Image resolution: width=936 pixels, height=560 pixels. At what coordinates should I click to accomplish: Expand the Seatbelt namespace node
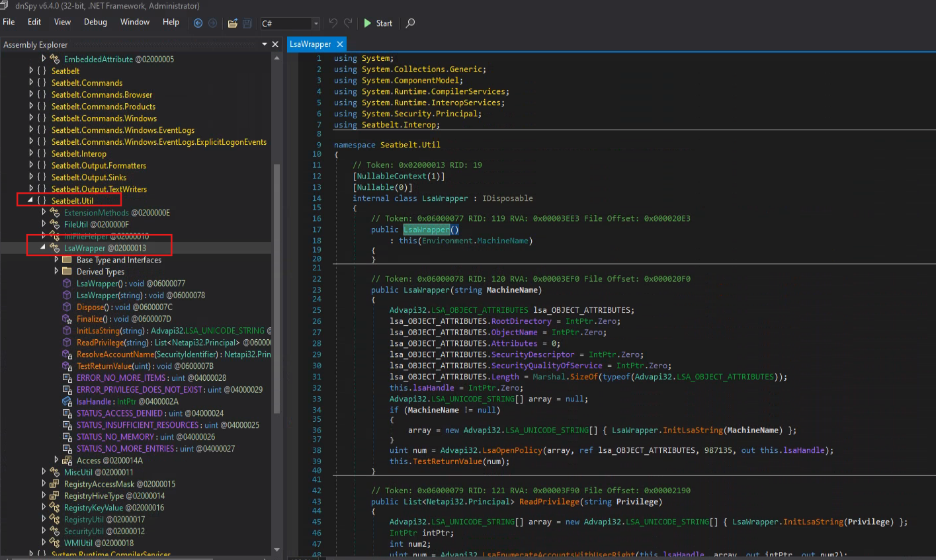coord(31,71)
